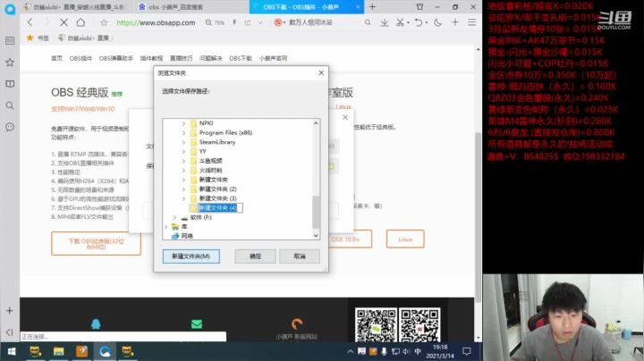Open the browser downloads icon
644x361 pixels.
(x=385, y=22)
